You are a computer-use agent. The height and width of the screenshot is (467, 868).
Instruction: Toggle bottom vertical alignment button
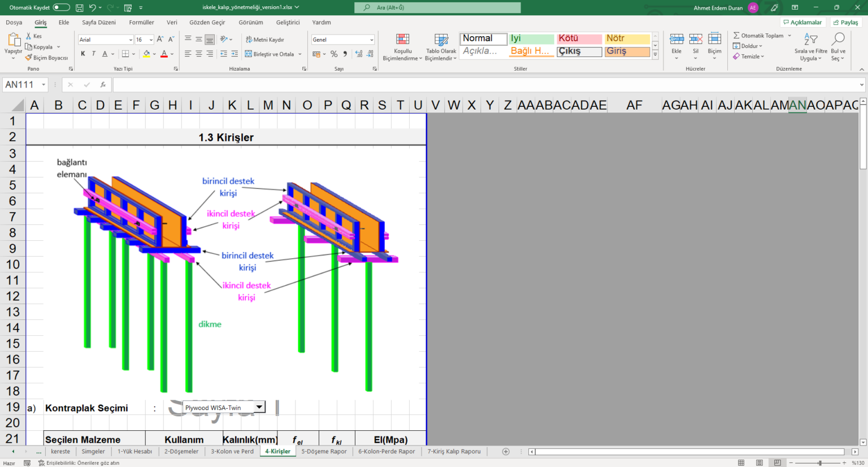click(210, 40)
